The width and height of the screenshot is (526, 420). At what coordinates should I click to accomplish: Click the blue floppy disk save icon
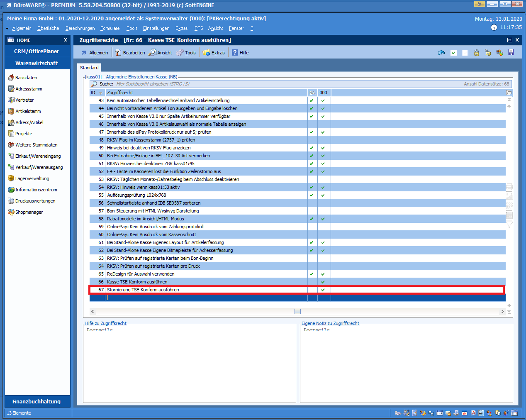[511, 53]
